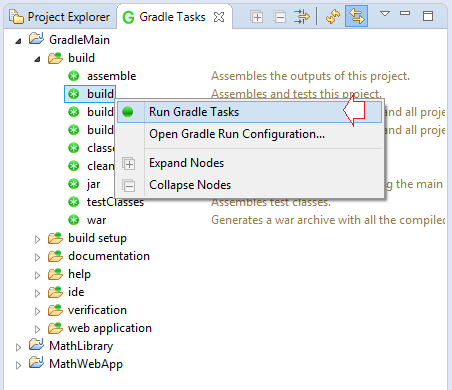Expand the MathLibrary project
The height and width of the screenshot is (390, 452).
[x=18, y=347]
